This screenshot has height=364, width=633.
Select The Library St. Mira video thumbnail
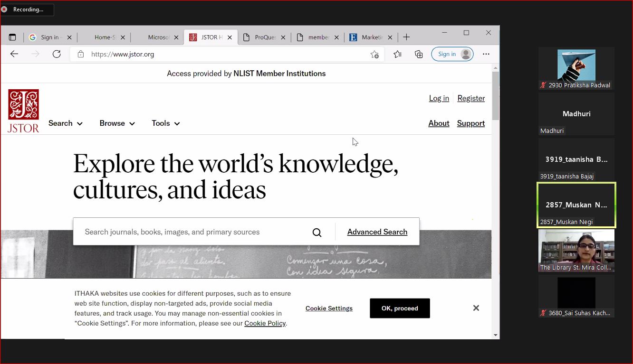point(576,250)
